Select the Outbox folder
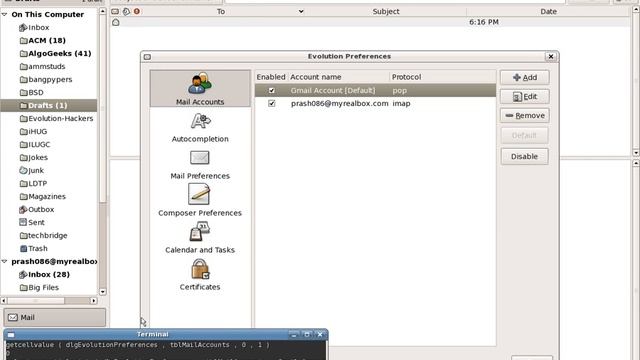640x360 pixels. pos(36,209)
